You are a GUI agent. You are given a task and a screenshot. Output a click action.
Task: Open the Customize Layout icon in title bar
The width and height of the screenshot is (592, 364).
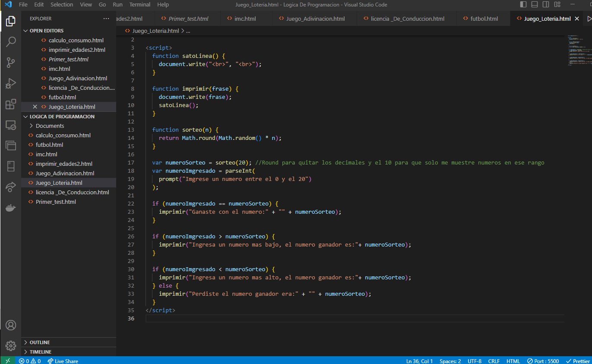557,5
